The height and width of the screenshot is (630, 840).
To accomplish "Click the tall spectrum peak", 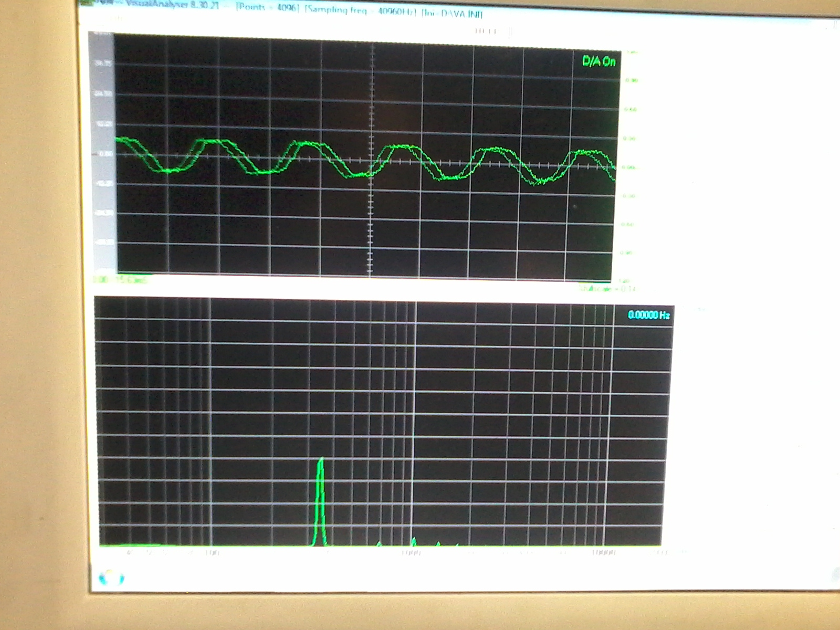I will point(320,501).
